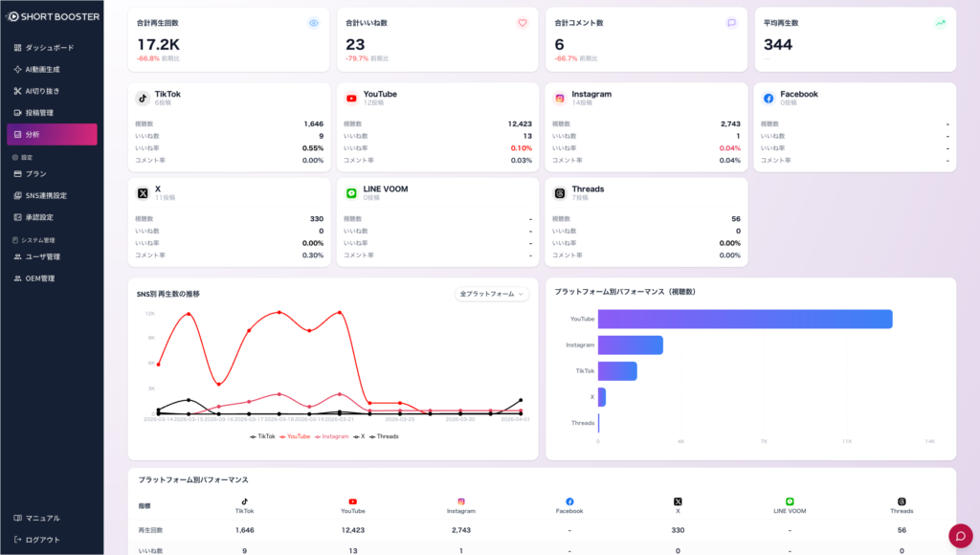
Task: Open SNS連携設定 settings page
Action: [46, 195]
